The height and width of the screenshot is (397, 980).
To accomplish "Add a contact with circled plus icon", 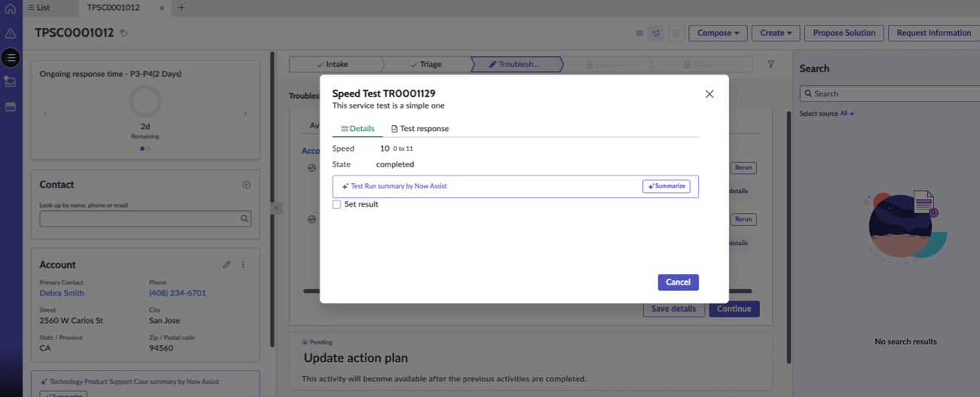I will click(x=246, y=185).
